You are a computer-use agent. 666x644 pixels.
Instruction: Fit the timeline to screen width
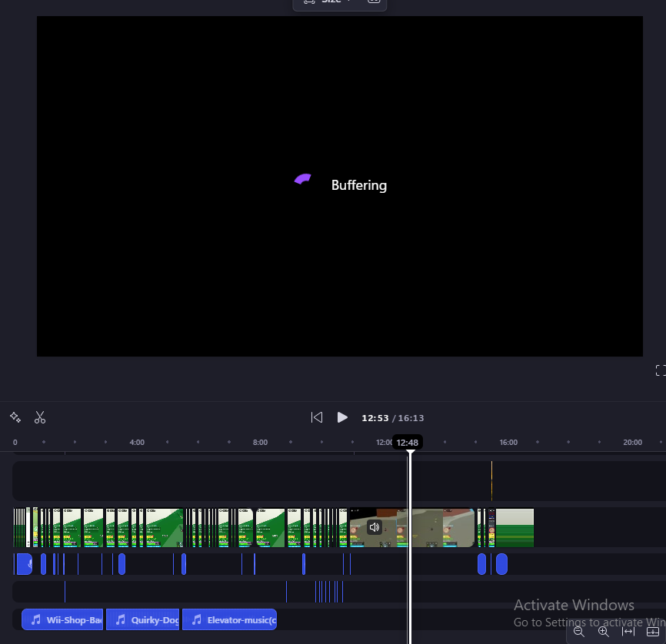(x=628, y=632)
